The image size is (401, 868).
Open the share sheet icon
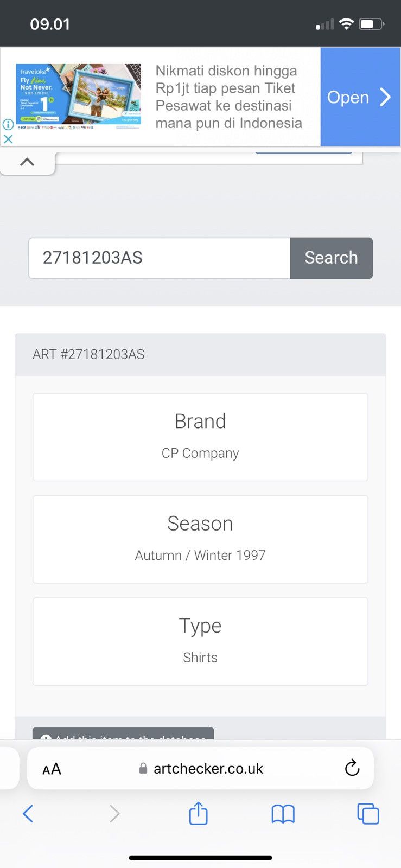pyautogui.click(x=199, y=813)
